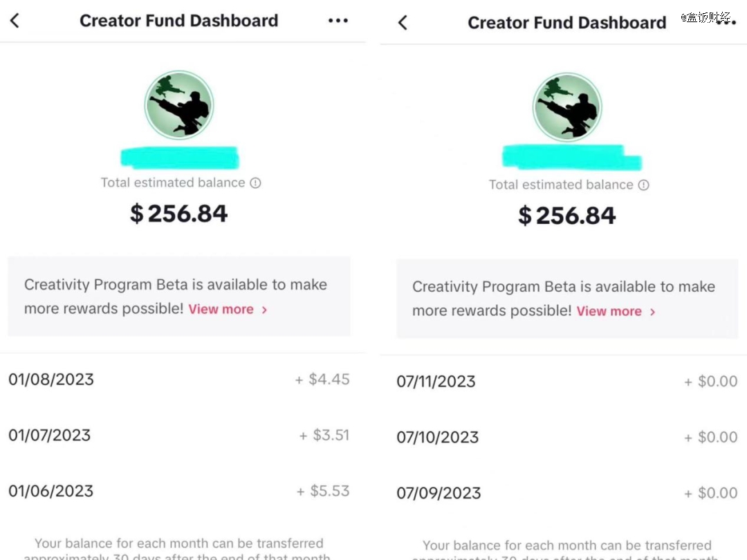Tap the karate profile avatar on right
This screenshot has height=560, width=747.
click(567, 107)
